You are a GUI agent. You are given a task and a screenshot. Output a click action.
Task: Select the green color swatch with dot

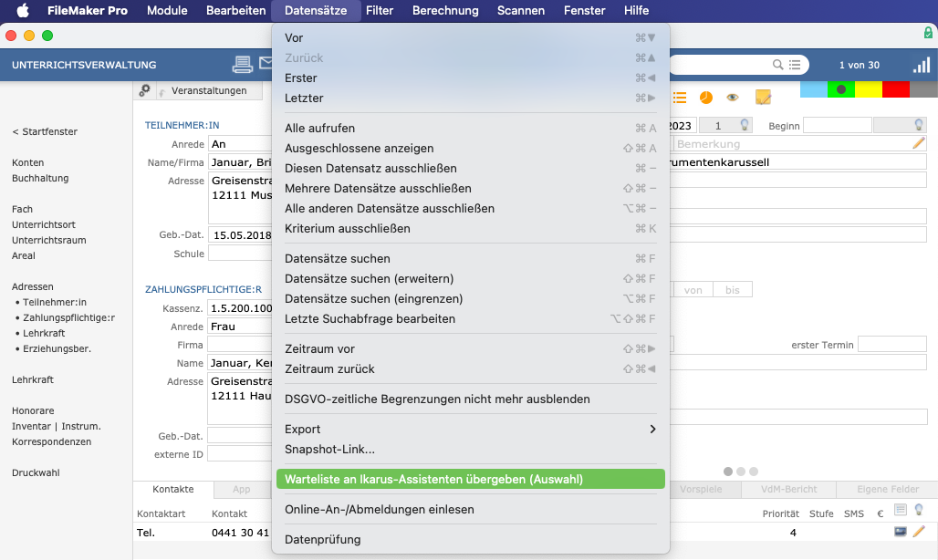pyautogui.click(x=841, y=89)
